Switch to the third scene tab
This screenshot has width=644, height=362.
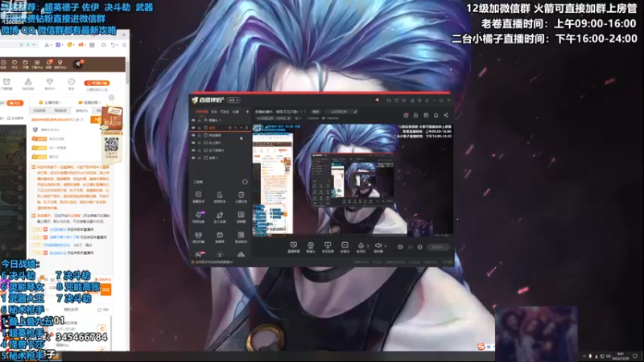225,112
